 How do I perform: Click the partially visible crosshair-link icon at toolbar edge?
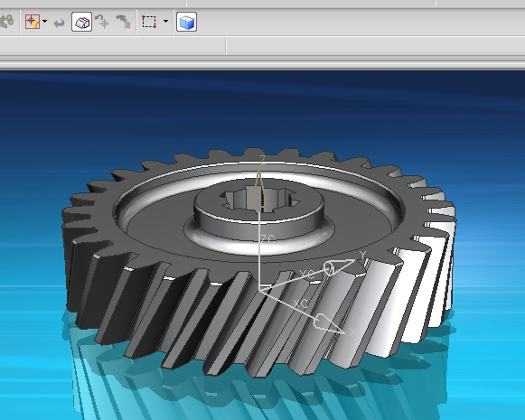click(x=6, y=21)
